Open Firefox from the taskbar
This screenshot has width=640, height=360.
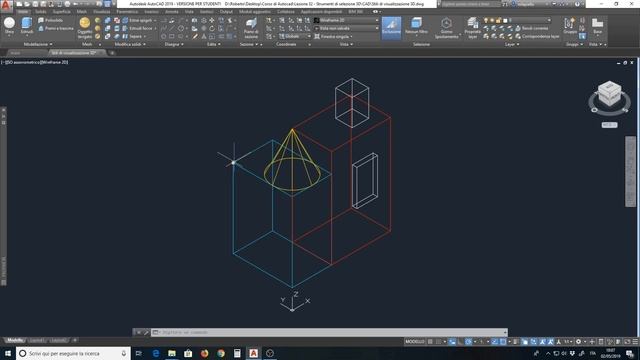tap(204, 353)
